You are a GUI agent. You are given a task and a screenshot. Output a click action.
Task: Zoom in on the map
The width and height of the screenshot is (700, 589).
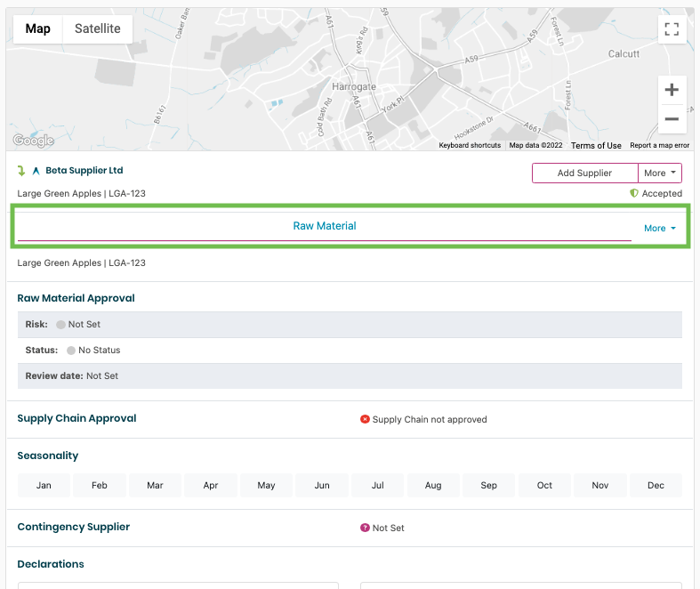point(672,90)
